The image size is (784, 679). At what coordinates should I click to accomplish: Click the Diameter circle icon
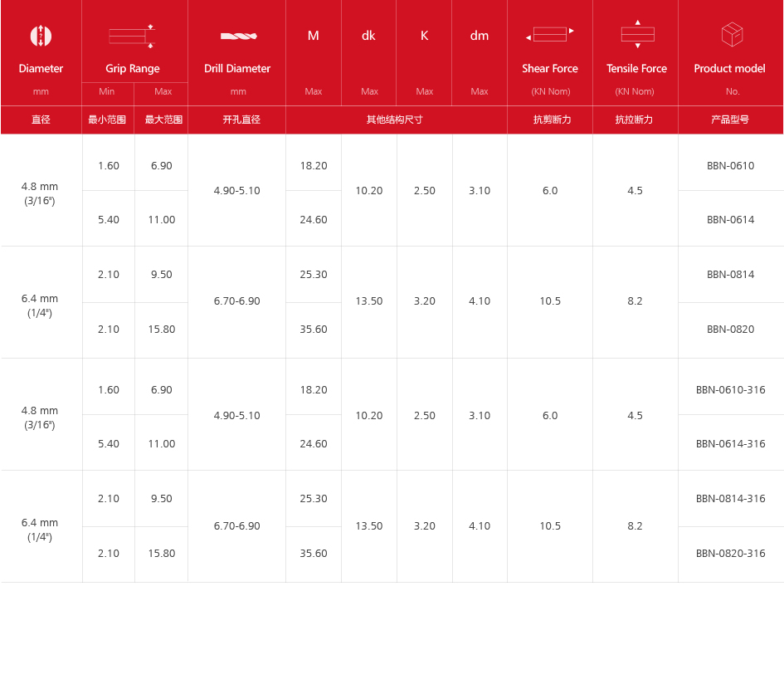click(x=41, y=36)
